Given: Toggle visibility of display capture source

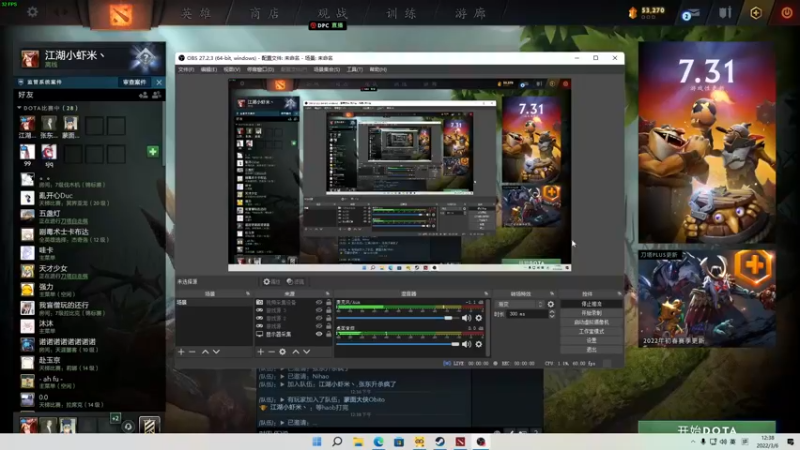Looking at the screenshot, I should (x=319, y=334).
